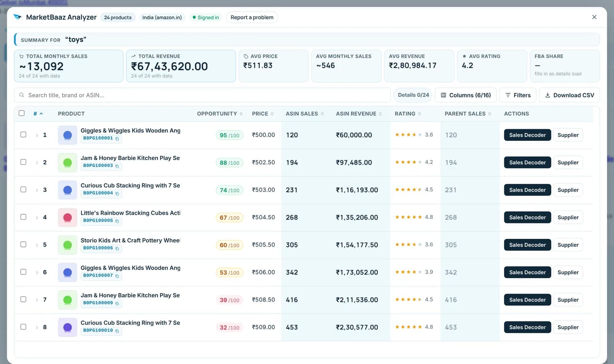
Task: Focus the search title, brand or ASIN field
Action: coord(202,95)
